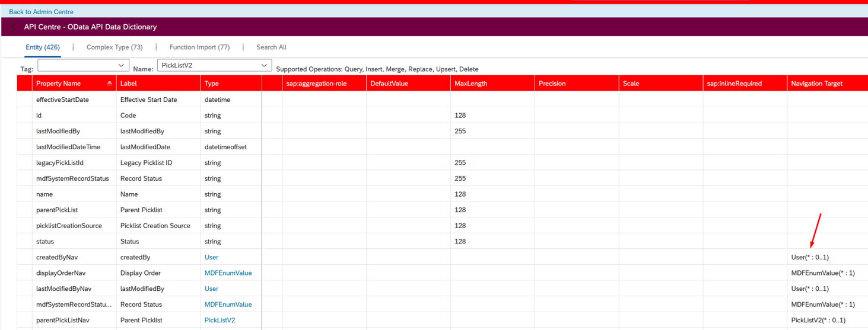Open User type link for createdByNav

211,257
